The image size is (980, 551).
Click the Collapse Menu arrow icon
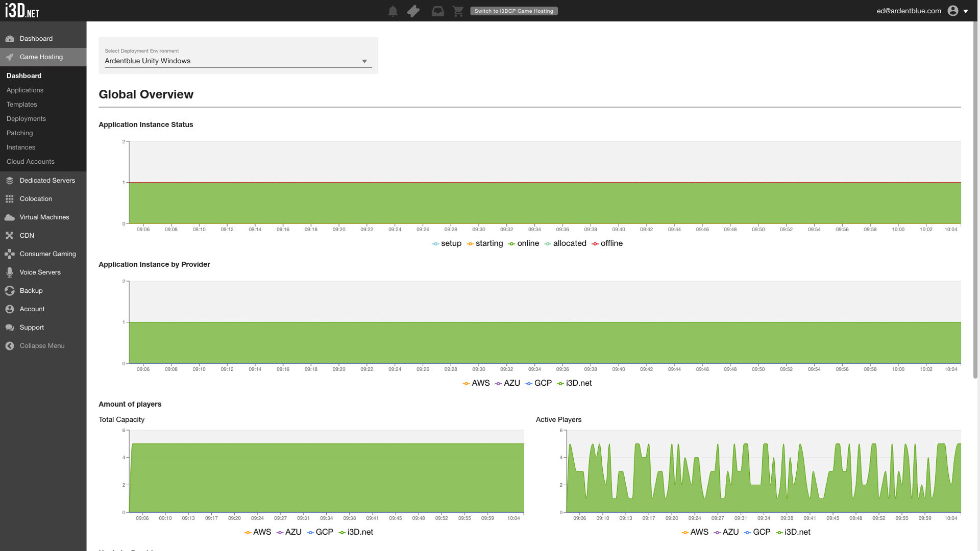[x=10, y=346]
